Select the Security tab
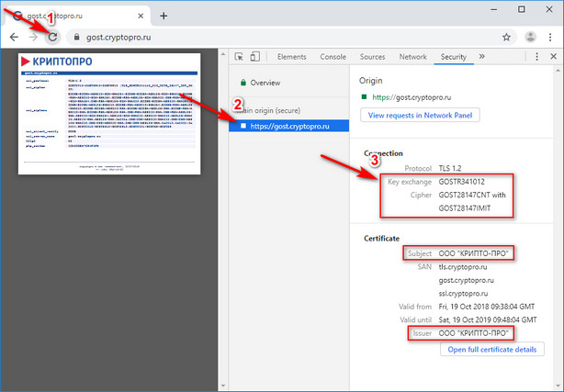This screenshot has height=392, width=564. [x=454, y=57]
